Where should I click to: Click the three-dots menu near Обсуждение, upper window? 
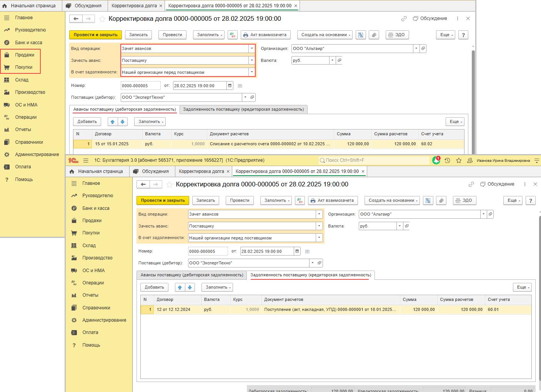click(457, 18)
